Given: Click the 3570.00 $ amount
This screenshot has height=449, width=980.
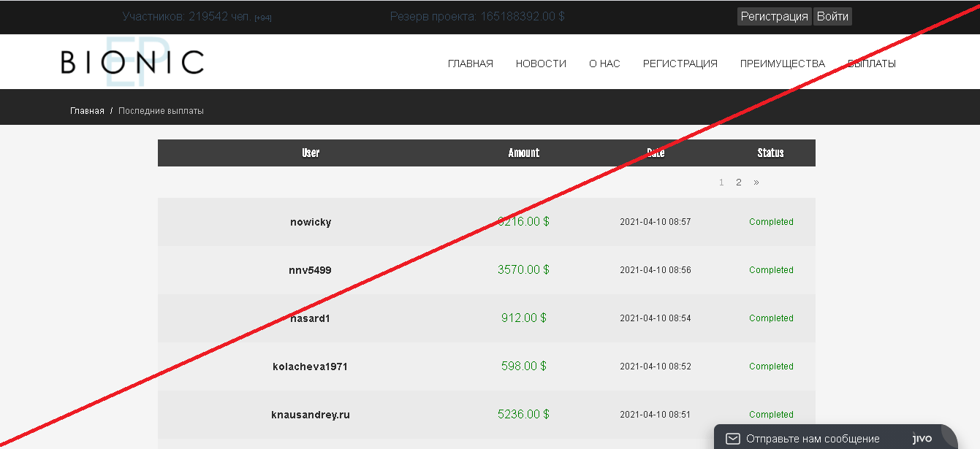Looking at the screenshot, I should pyautogui.click(x=524, y=270).
